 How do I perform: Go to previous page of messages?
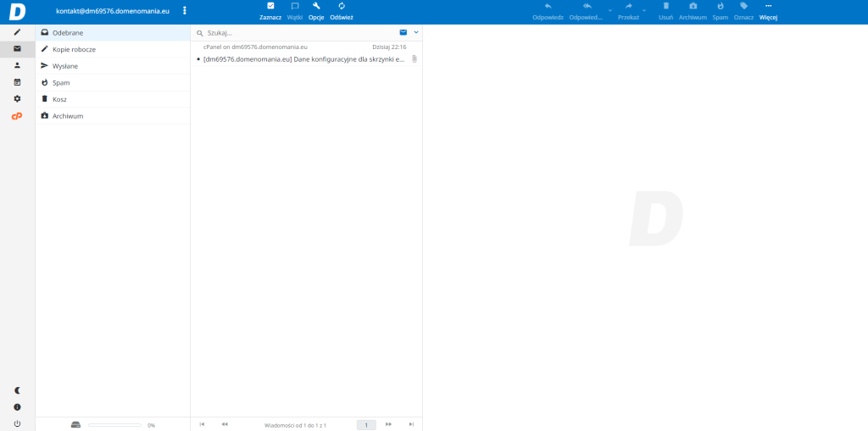[x=224, y=424]
